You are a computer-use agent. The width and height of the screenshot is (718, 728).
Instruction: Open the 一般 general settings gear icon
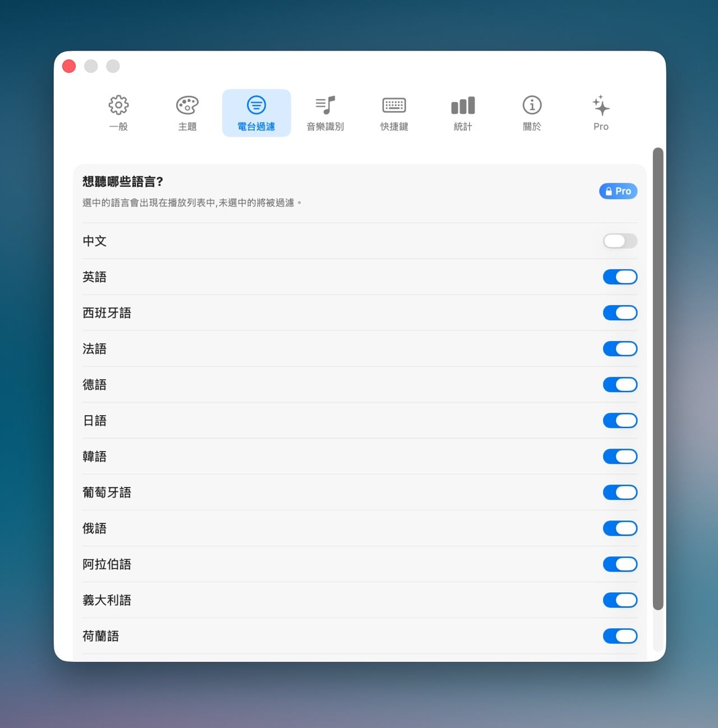pyautogui.click(x=118, y=105)
